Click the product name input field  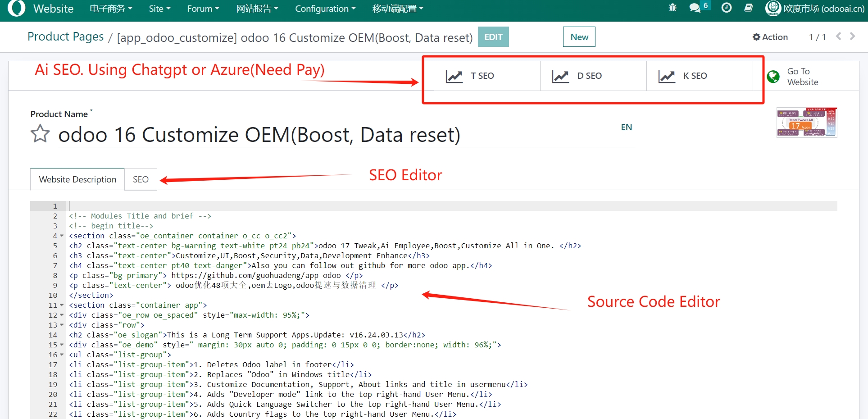pyautogui.click(x=346, y=135)
